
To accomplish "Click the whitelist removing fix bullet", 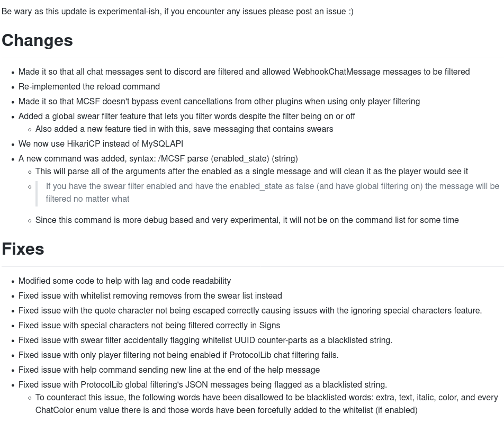I will [x=150, y=296].
